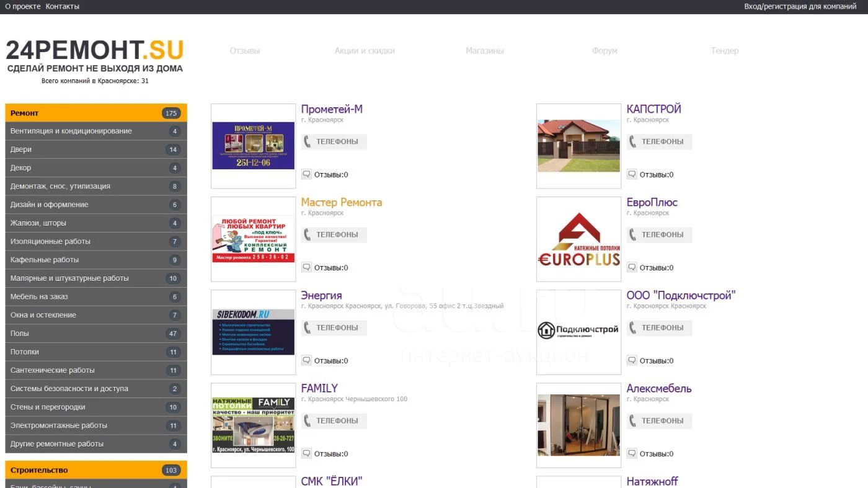Click the review bubble icon under ООО Подключстрой
The height and width of the screenshot is (488, 868).
pos(632,360)
